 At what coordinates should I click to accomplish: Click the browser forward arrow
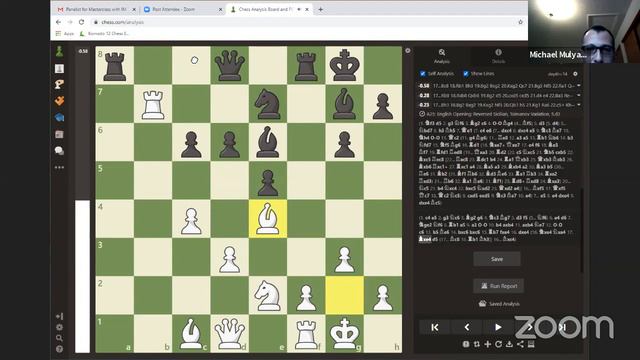(x=70, y=22)
